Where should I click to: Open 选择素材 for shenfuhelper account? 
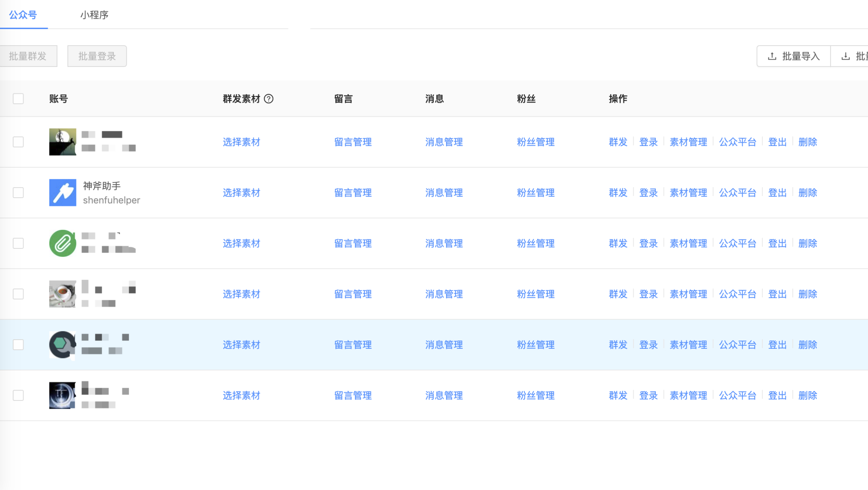[x=241, y=192]
